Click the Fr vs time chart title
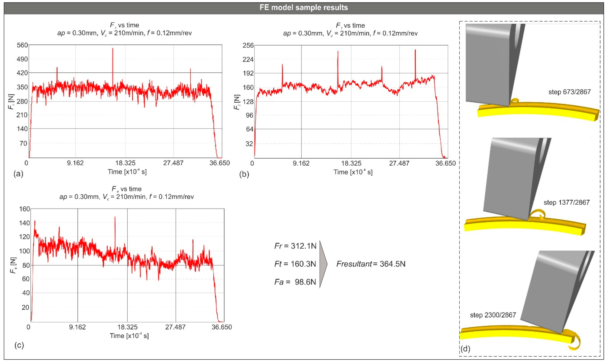The image size is (606, 364). [x=124, y=25]
